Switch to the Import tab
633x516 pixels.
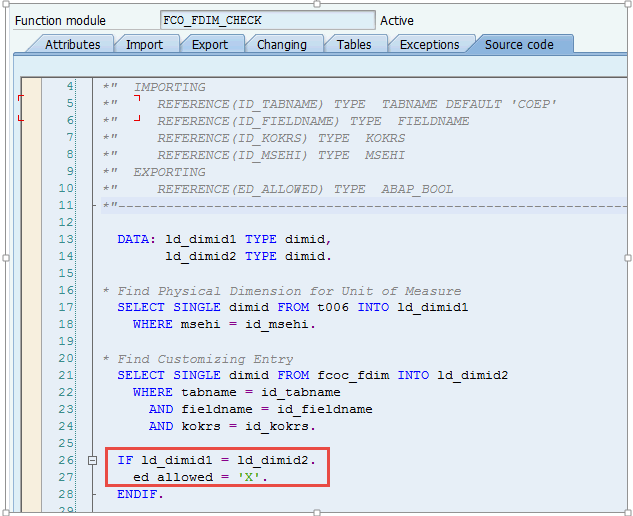(x=144, y=44)
